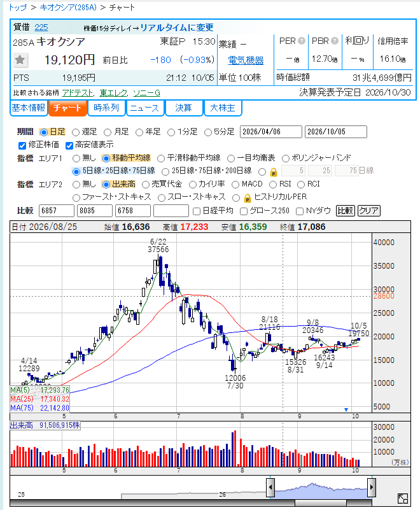Select 売買代金 for indicator area 2
420x510 pixels.
click(x=146, y=185)
